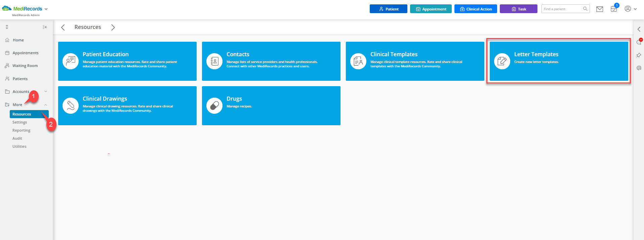The width and height of the screenshot is (644, 240).
Task: Go to Home in sidebar
Action: [18, 40]
